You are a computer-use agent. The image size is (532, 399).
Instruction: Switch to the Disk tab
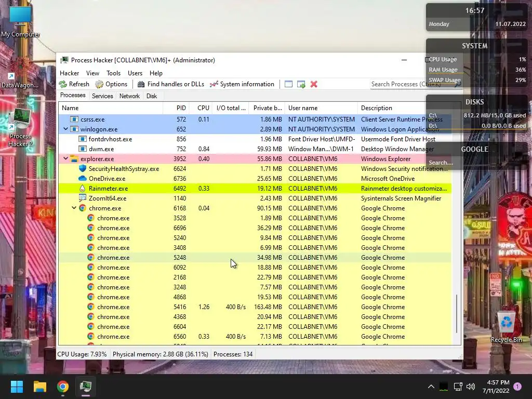point(152,96)
